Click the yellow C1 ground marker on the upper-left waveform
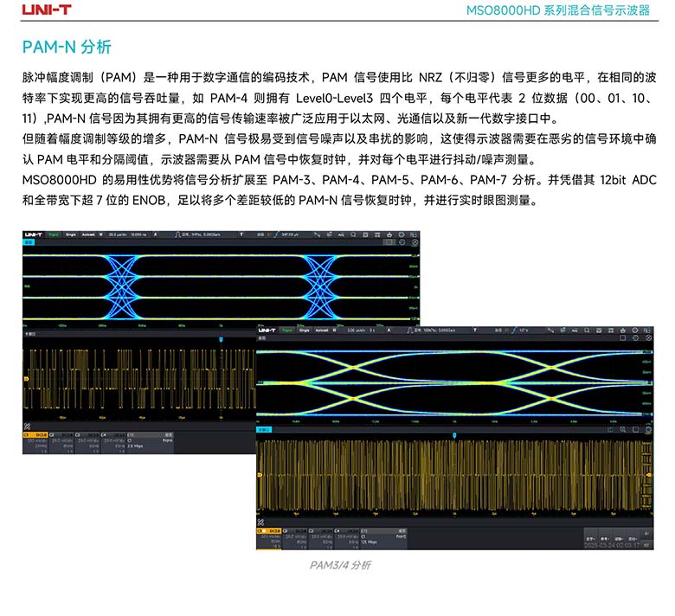Screen dimensions: 675x616 coord(26,379)
